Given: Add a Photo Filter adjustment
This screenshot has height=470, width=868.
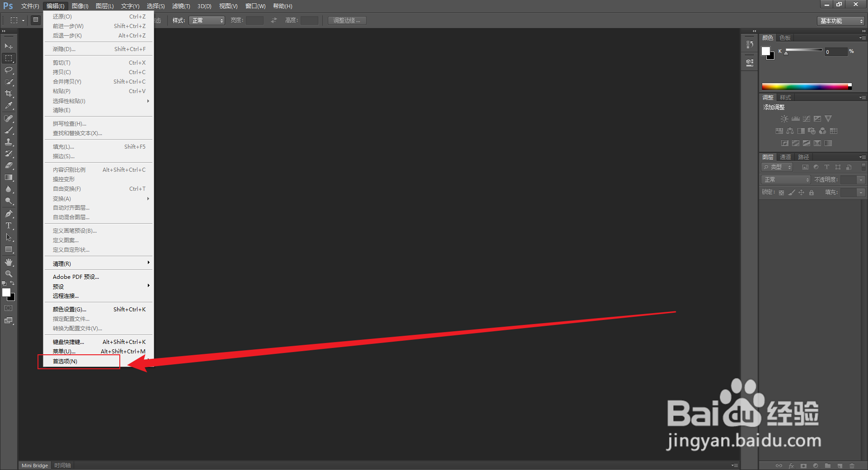Looking at the screenshot, I should 811,131.
